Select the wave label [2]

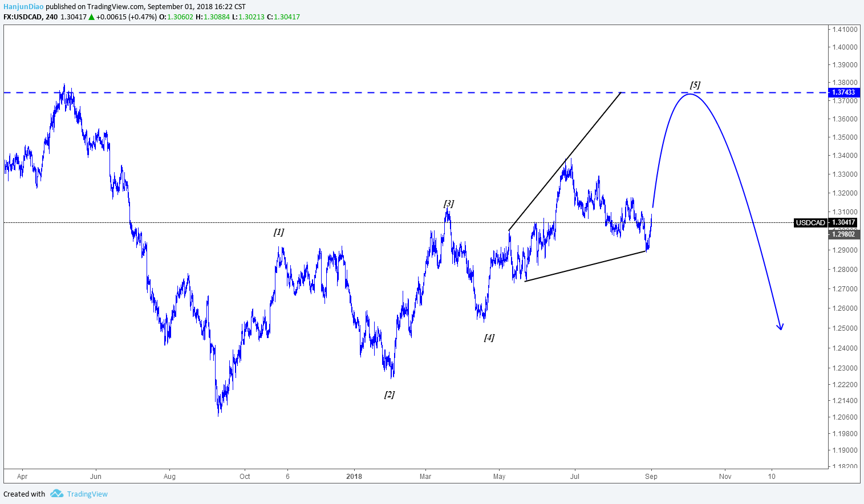click(x=390, y=395)
